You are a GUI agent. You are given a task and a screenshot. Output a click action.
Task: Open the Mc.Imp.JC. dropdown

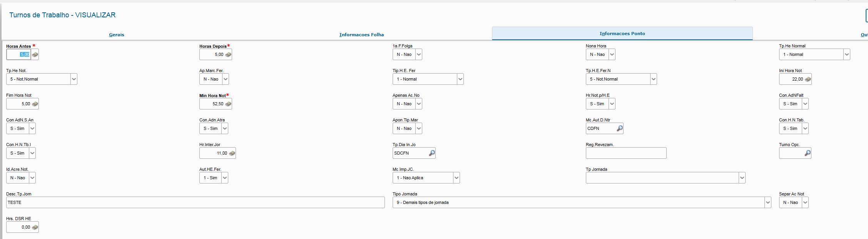pyautogui.click(x=456, y=178)
